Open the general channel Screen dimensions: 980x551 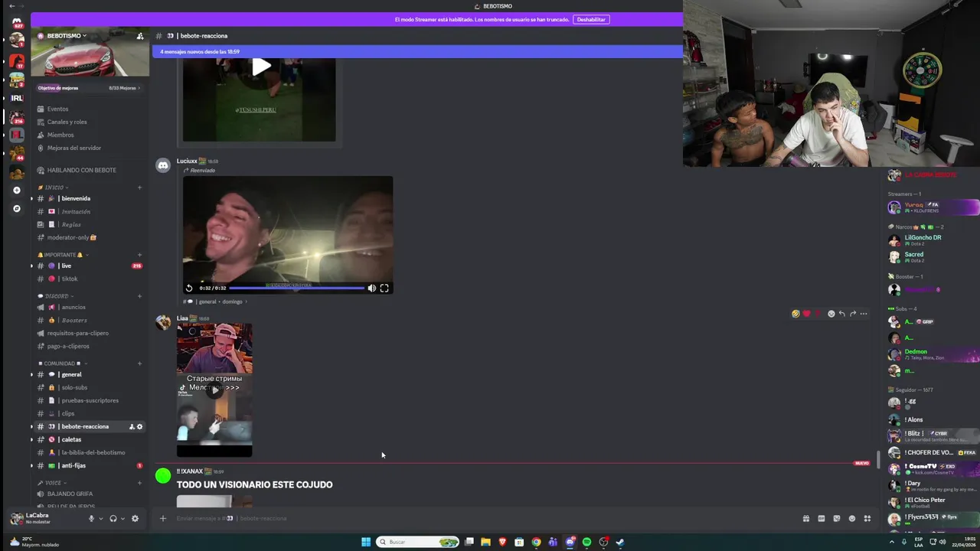coord(90,374)
